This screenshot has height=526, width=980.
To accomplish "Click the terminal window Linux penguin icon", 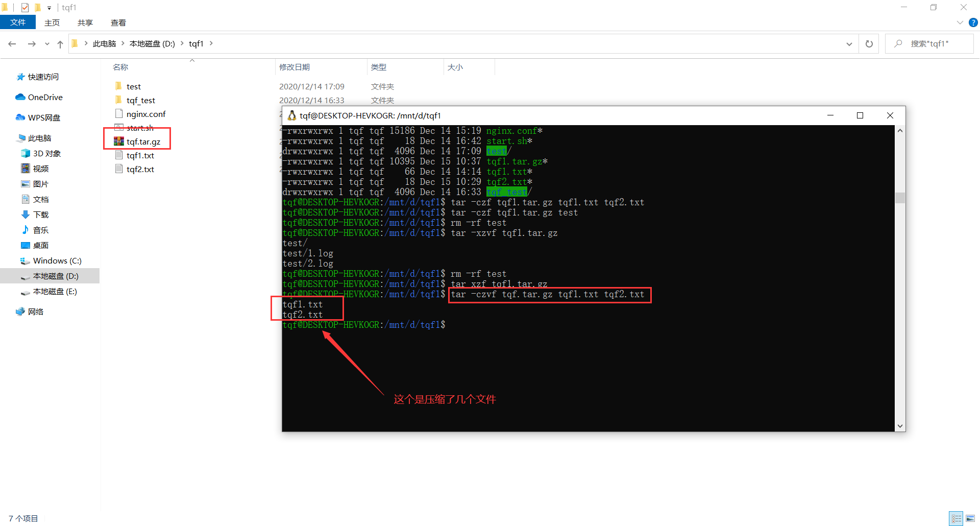I will click(292, 115).
